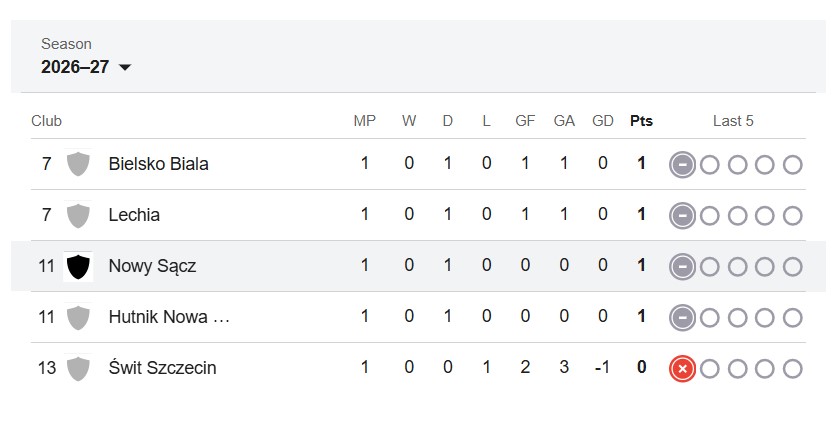Image resolution: width=840 pixels, height=421 pixels.
Task: Click Świt Szczecin's second empty match circle
Action: tap(738, 369)
